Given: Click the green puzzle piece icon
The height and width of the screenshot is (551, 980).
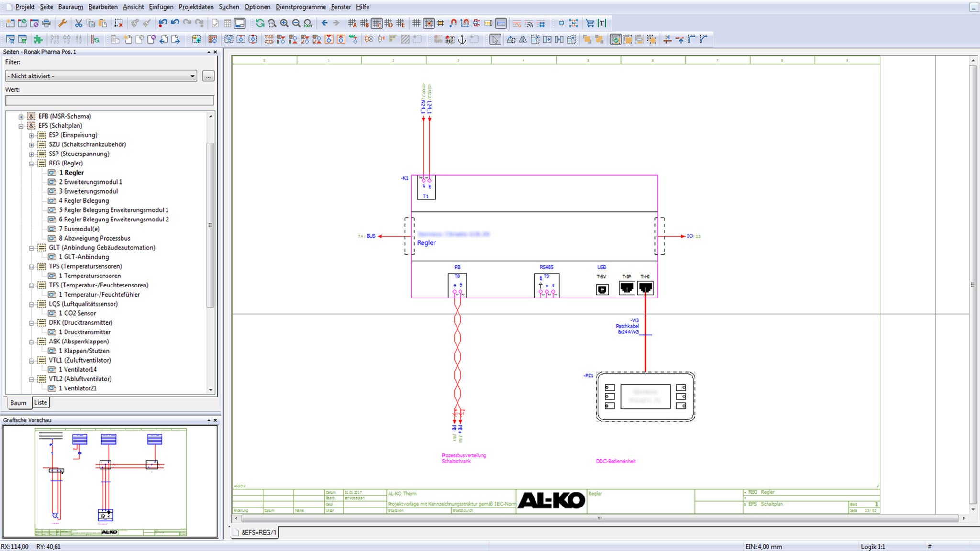Looking at the screenshot, I should [38, 40].
